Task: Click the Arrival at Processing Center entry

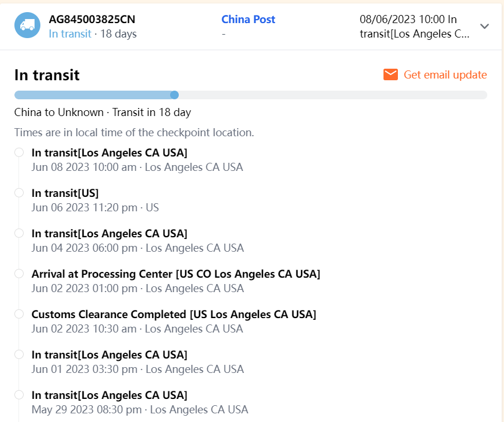Action: pyautogui.click(x=176, y=274)
